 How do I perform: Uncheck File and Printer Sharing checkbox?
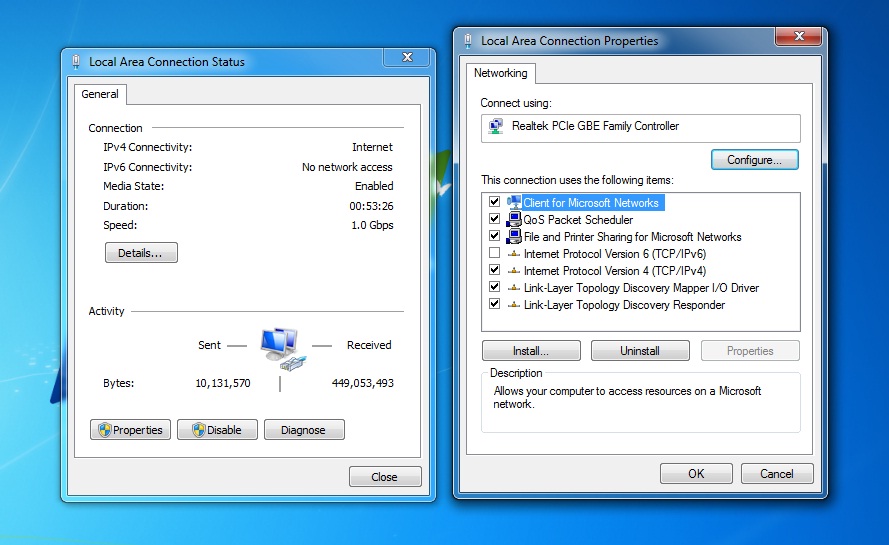(494, 236)
